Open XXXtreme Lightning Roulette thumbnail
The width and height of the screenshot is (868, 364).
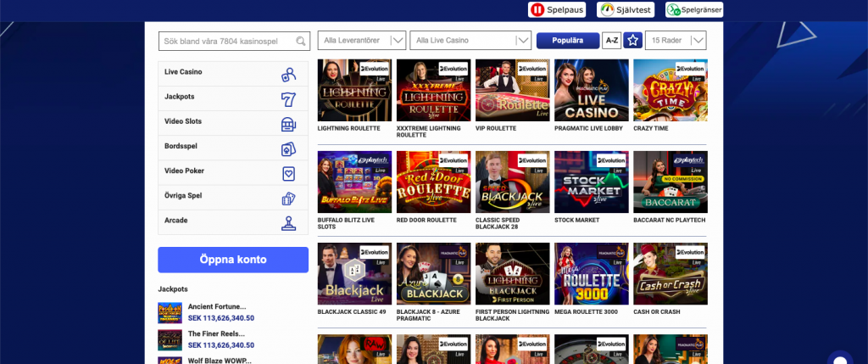click(433, 90)
